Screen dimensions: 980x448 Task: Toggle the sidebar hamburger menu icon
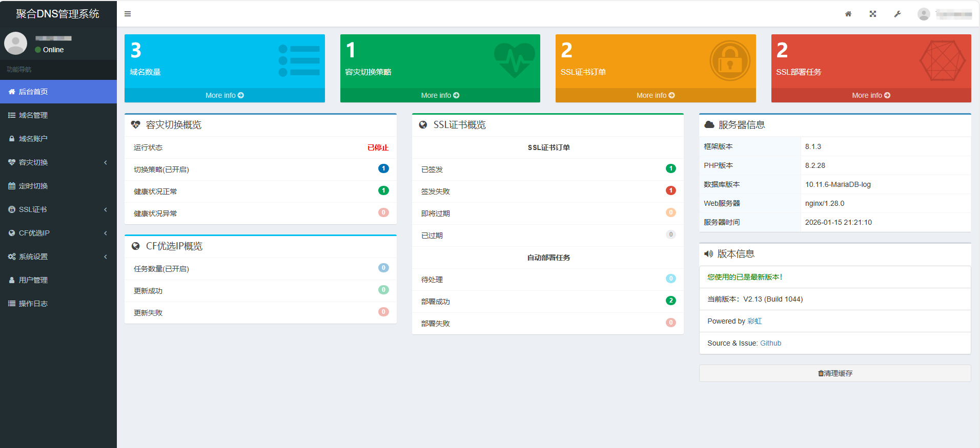pos(128,14)
